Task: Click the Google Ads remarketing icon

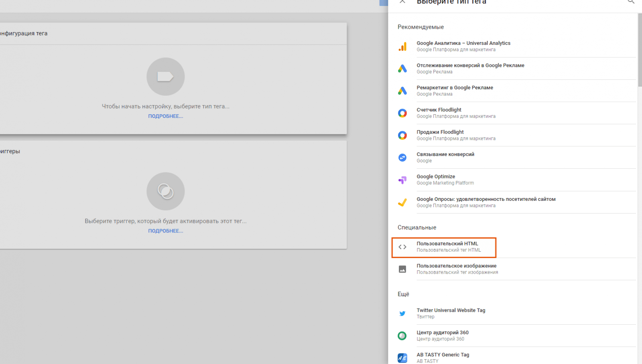Action: point(402,91)
